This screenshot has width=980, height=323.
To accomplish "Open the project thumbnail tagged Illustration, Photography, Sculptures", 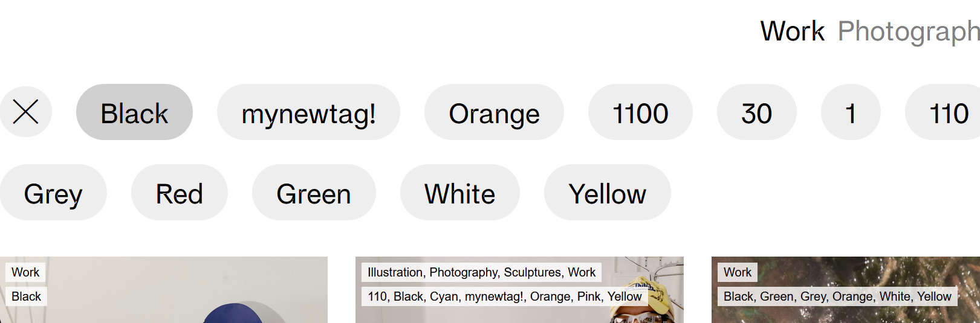I will [520, 314].
